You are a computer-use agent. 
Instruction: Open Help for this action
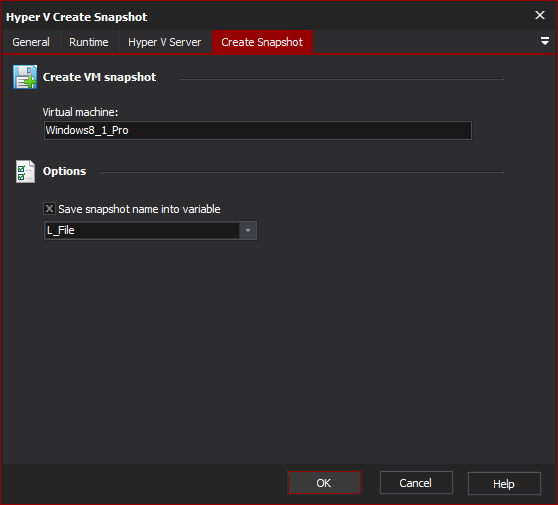[x=504, y=484]
